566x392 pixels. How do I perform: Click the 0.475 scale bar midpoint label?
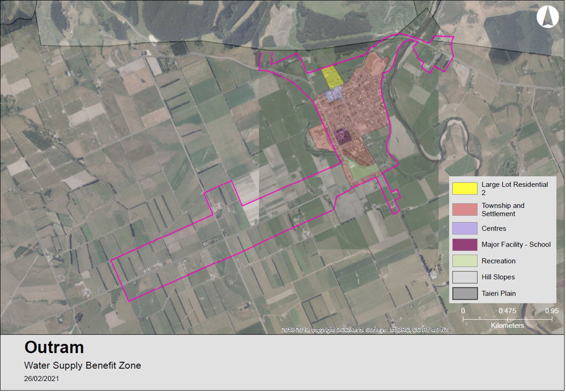pyautogui.click(x=507, y=311)
